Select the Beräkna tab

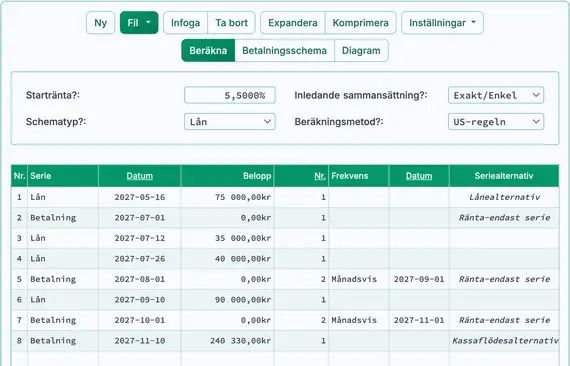click(x=208, y=51)
